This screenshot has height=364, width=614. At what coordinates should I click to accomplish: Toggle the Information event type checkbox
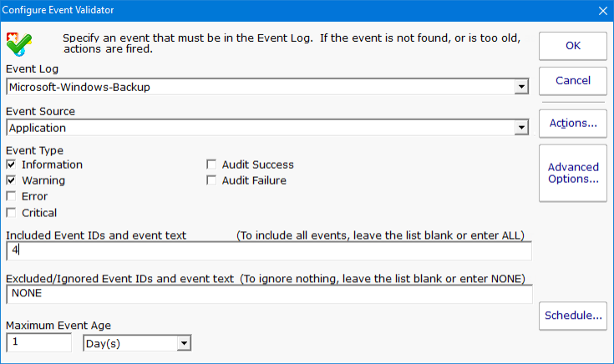tap(12, 164)
